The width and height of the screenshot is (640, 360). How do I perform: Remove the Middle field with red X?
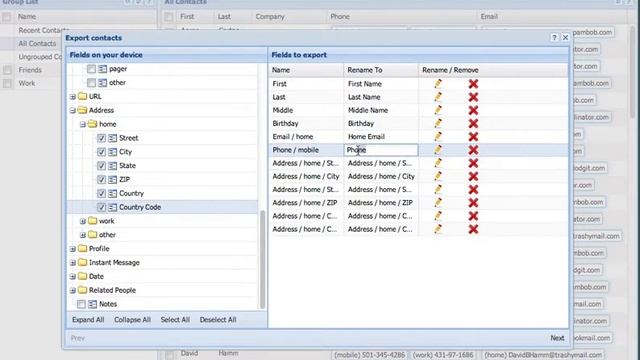click(473, 110)
